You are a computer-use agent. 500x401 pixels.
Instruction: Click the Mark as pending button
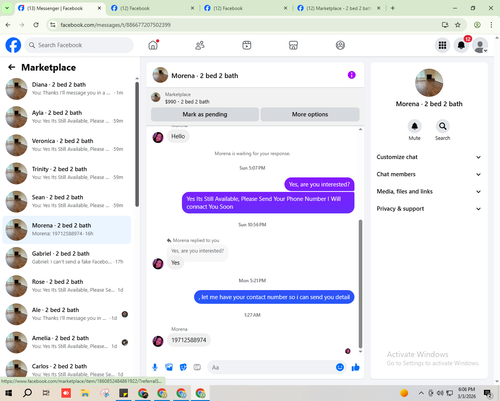[205, 114]
